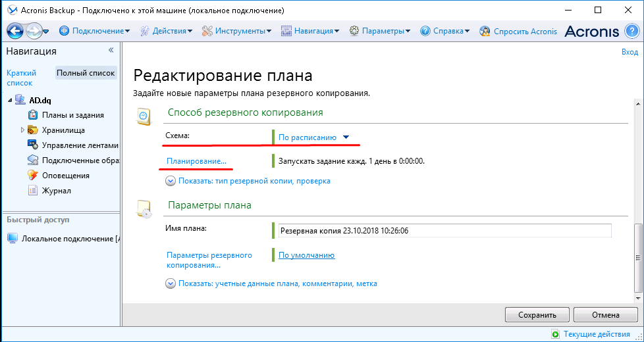Screen dimensions: 644x342
Task: Click schedule text Запускать задание кажд. 1 день
Action: tap(352, 161)
